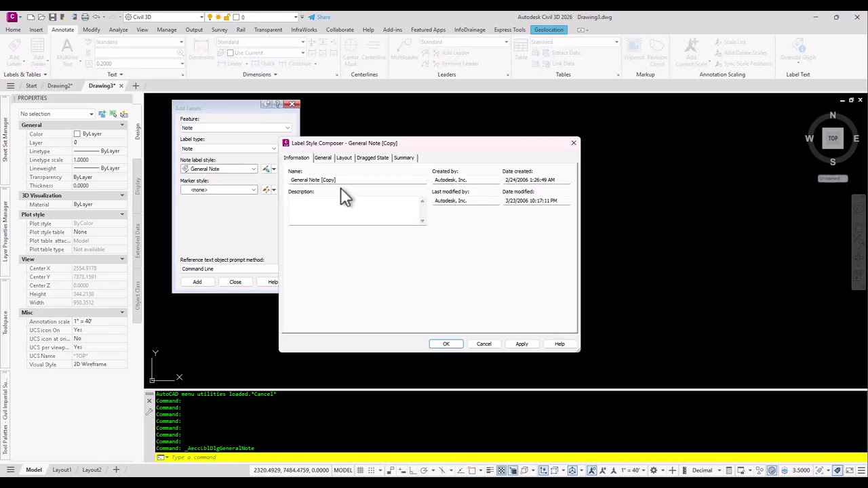Image resolution: width=868 pixels, height=488 pixels.
Task: Click the Clean Screen icon in status bar
Action: click(x=850, y=470)
